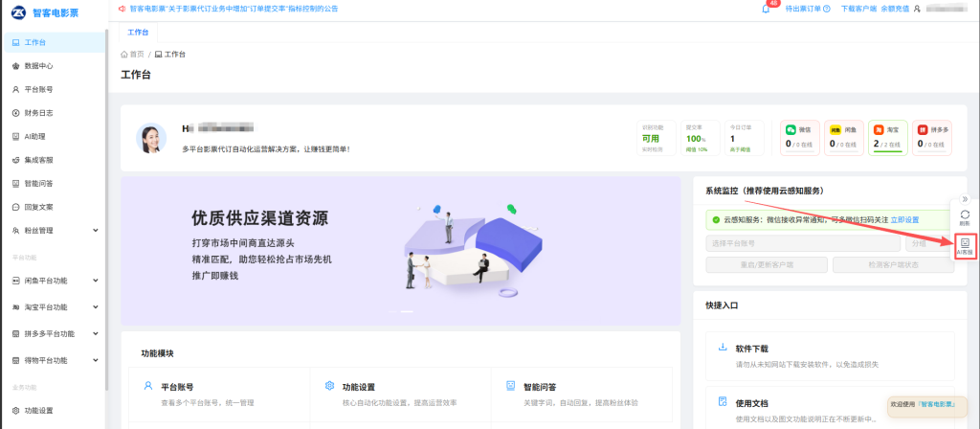980x429 pixels.
Task: Click the 智能问答 module icon
Action: pyautogui.click(x=511, y=386)
